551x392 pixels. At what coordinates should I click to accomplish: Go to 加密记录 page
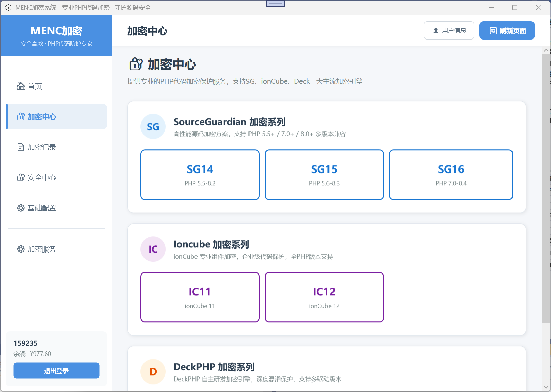point(56,147)
